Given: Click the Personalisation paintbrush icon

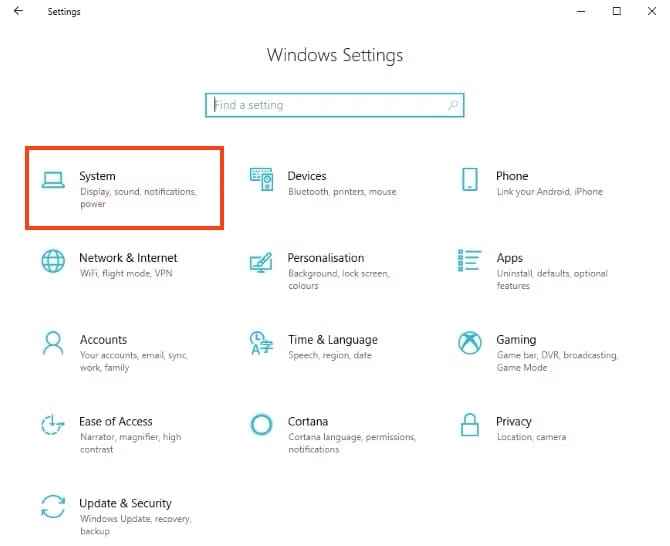Looking at the screenshot, I should coord(261,262).
